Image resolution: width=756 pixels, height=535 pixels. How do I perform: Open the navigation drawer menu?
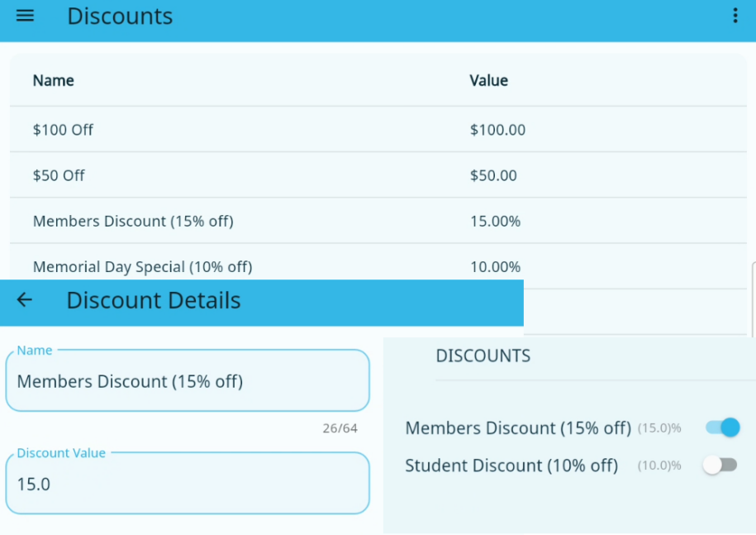(x=24, y=15)
